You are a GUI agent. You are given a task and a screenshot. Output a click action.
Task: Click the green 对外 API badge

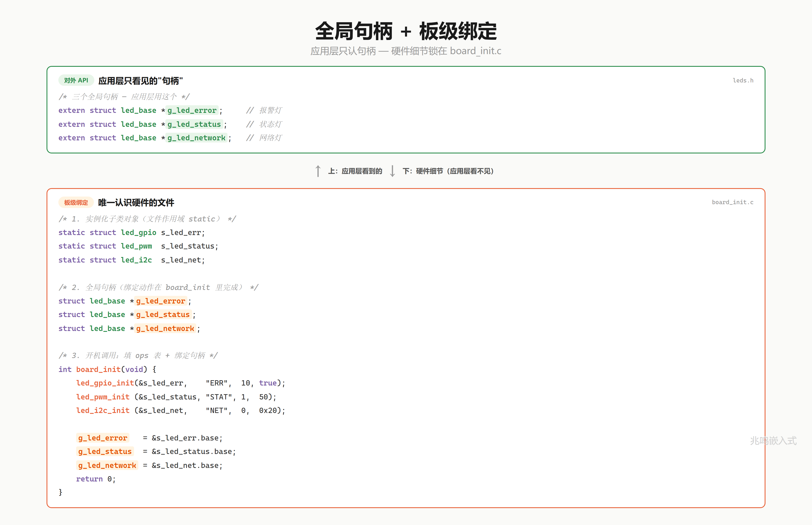click(76, 81)
